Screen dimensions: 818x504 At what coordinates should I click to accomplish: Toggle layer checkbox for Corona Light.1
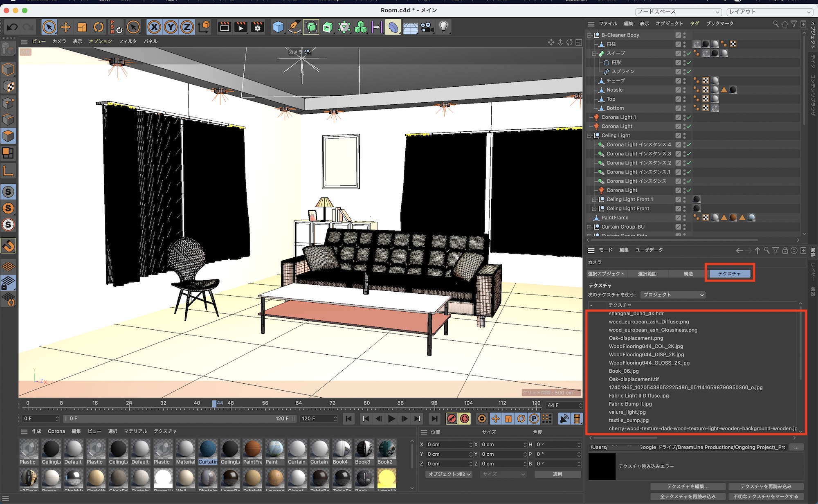point(678,117)
